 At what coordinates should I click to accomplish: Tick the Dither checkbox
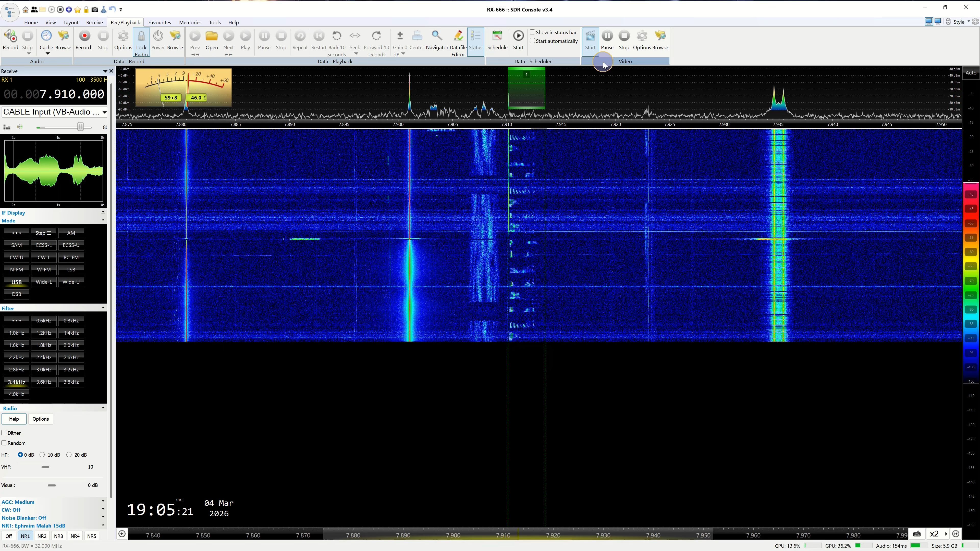[4, 433]
